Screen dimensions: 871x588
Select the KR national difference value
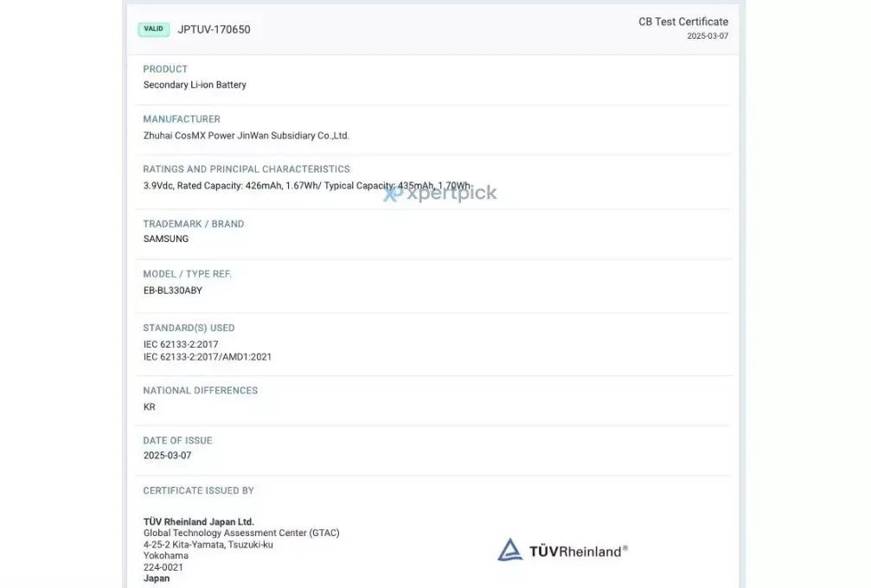pos(150,407)
